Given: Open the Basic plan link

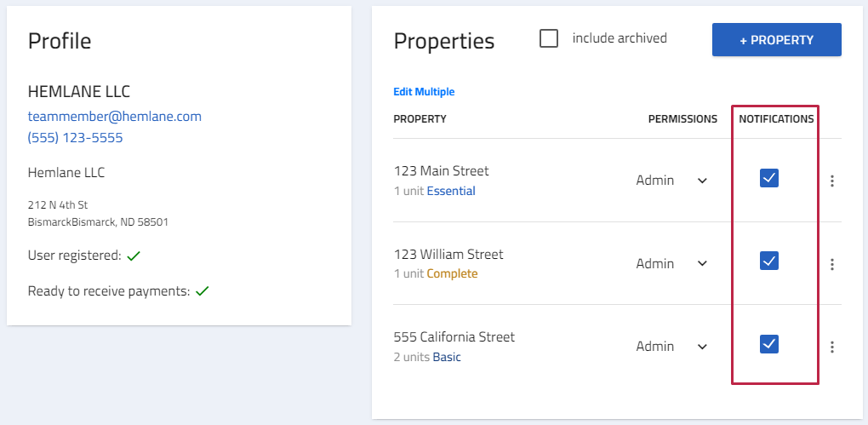Looking at the screenshot, I should (x=447, y=357).
